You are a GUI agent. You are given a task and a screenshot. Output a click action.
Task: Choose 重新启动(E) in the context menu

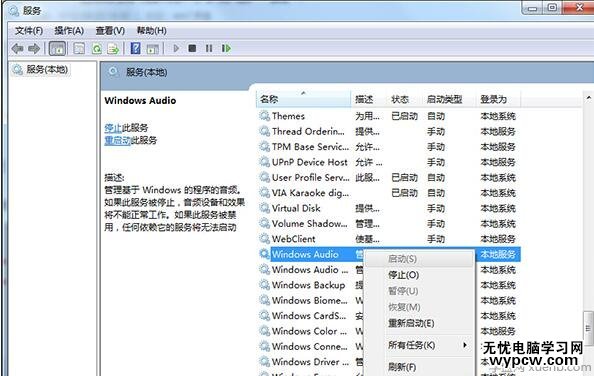(x=411, y=323)
